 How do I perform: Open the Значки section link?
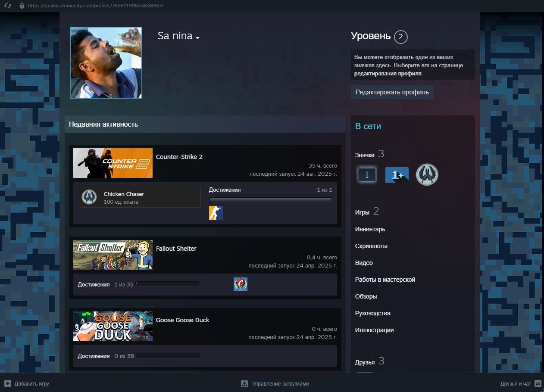[365, 155]
